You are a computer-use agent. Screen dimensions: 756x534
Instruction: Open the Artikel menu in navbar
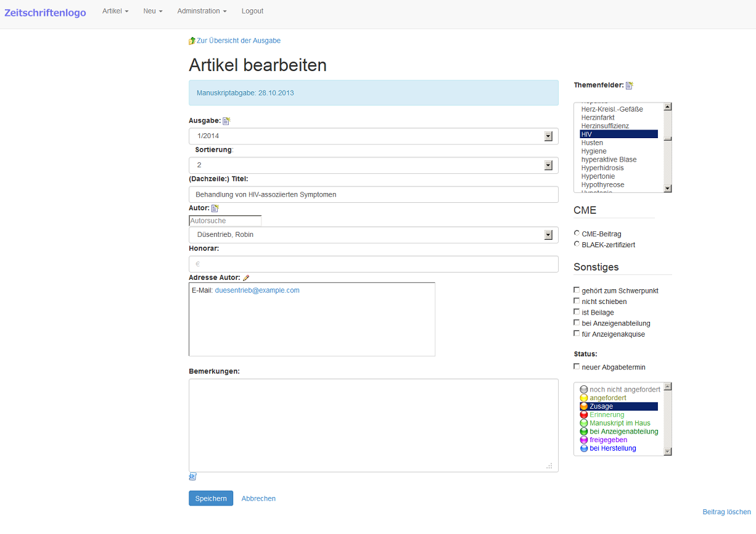click(x=115, y=11)
